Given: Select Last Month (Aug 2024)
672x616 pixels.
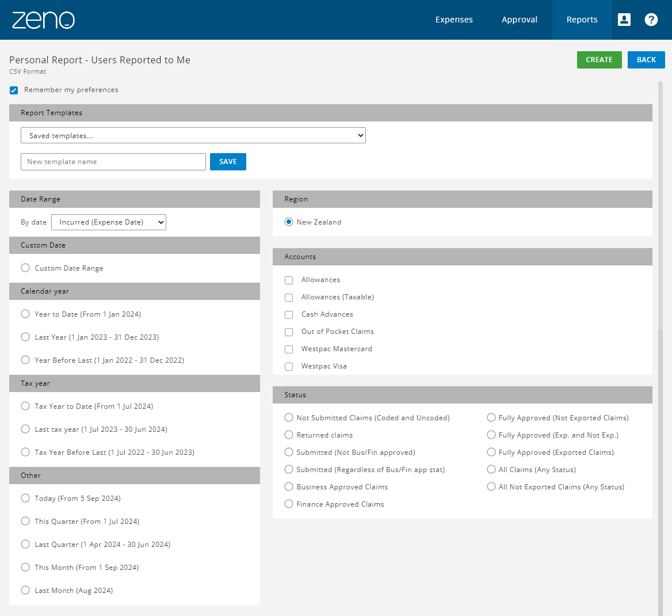Looking at the screenshot, I should 25,590.
